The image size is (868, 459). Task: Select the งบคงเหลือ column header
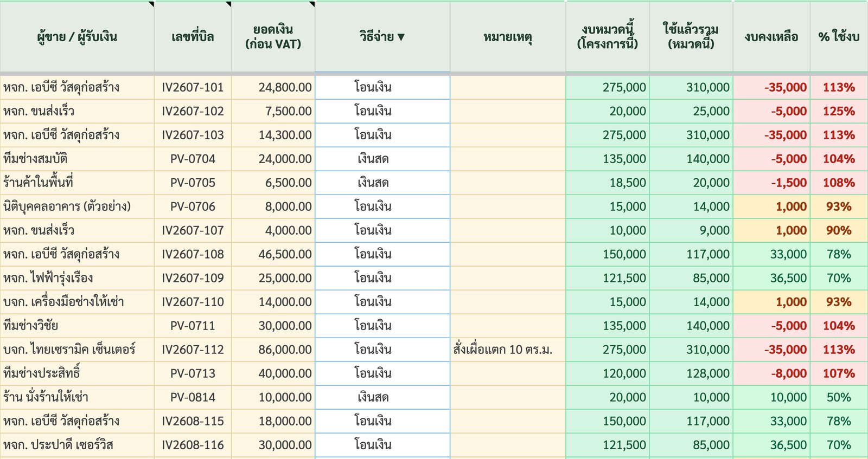point(771,37)
